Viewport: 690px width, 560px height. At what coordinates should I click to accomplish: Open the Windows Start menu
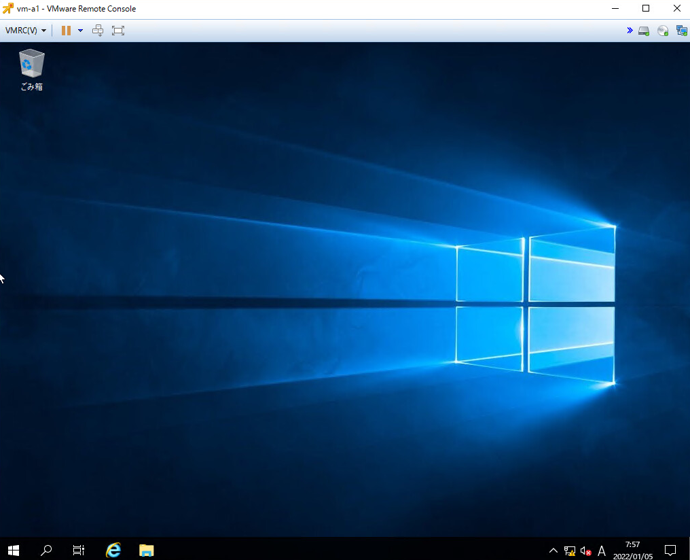point(13,550)
